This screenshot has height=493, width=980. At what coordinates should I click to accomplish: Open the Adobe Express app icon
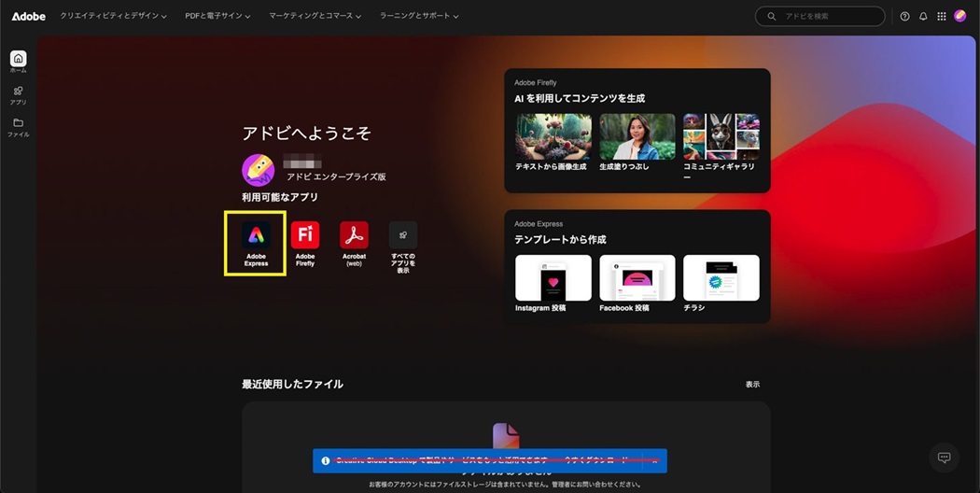point(256,236)
